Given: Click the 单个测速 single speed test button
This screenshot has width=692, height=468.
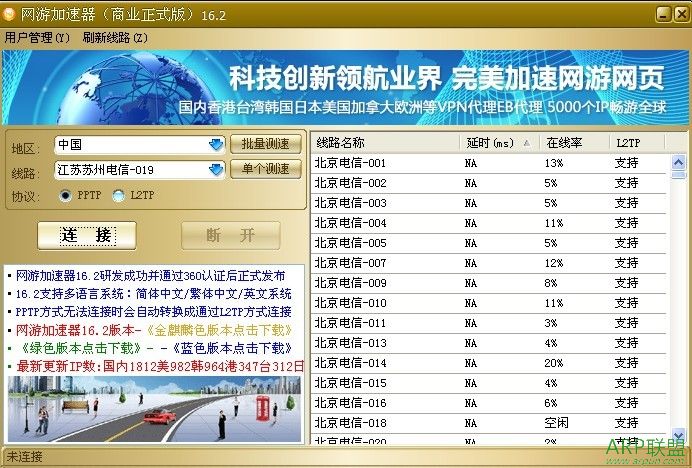Looking at the screenshot, I should click(x=266, y=170).
